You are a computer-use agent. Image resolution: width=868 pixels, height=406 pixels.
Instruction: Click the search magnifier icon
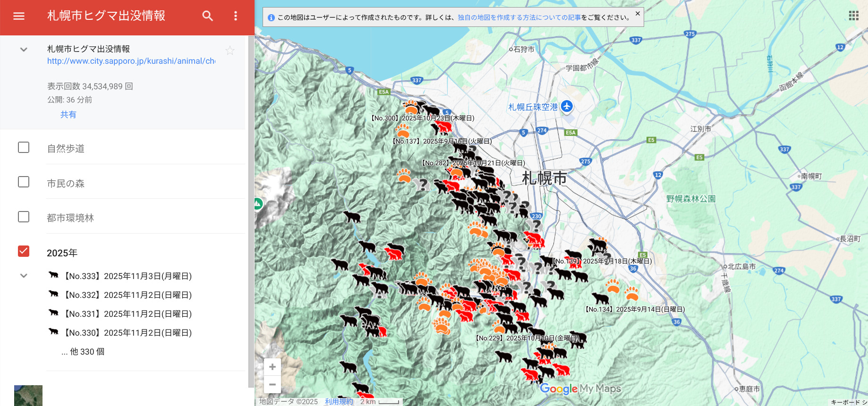[x=207, y=16]
